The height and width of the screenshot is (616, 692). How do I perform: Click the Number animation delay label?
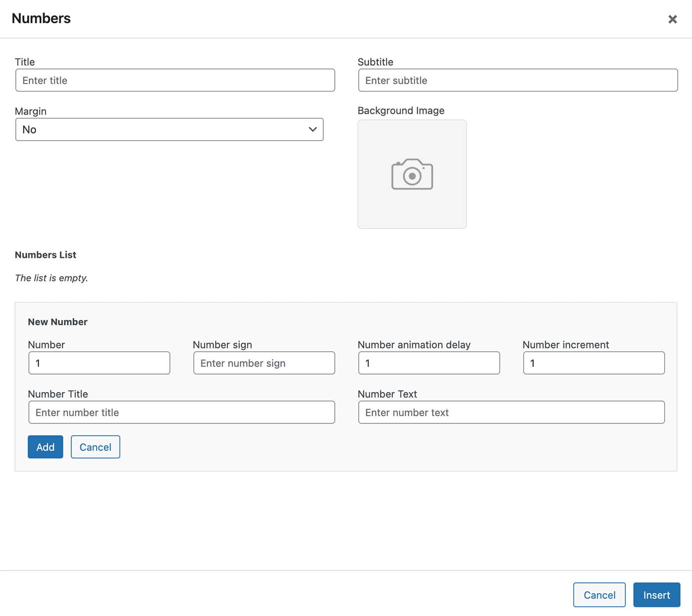(x=414, y=345)
